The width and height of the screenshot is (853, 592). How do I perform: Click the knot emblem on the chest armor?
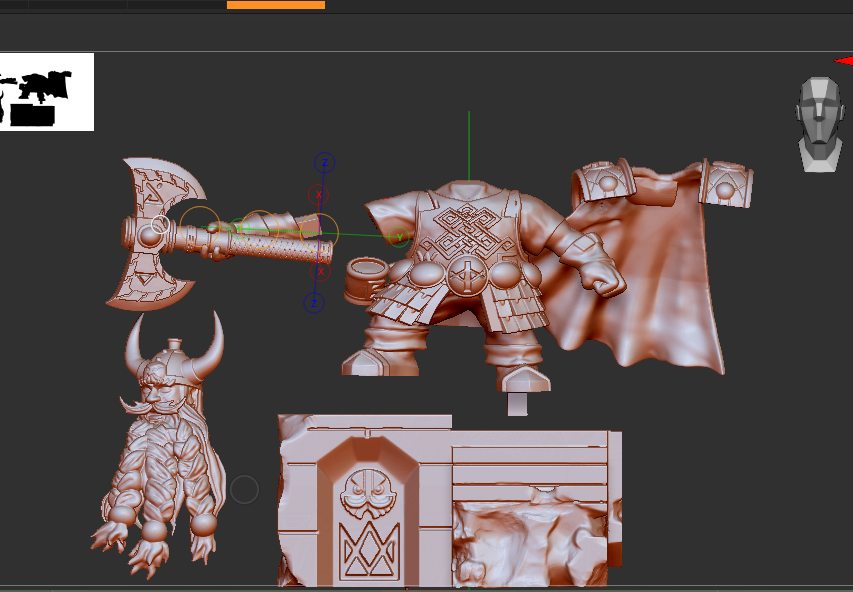click(x=467, y=230)
